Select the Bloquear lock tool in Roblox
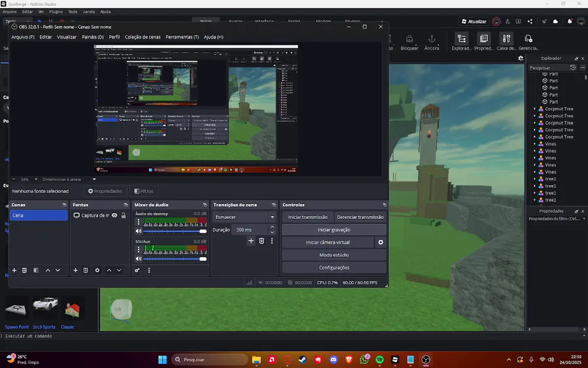The height and width of the screenshot is (368, 588). pyautogui.click(x=409, y=42)
